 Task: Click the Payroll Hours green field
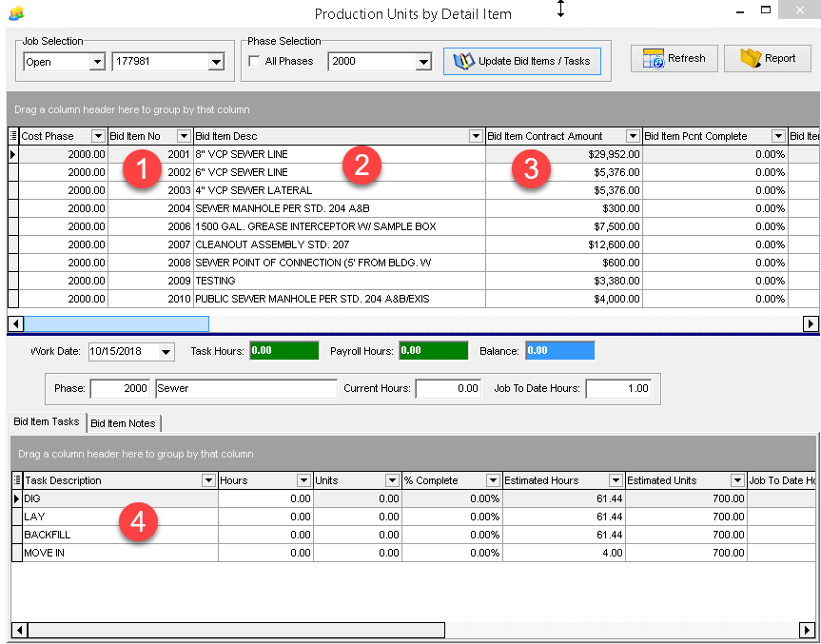pyautogui.click(x=434, y=351)
